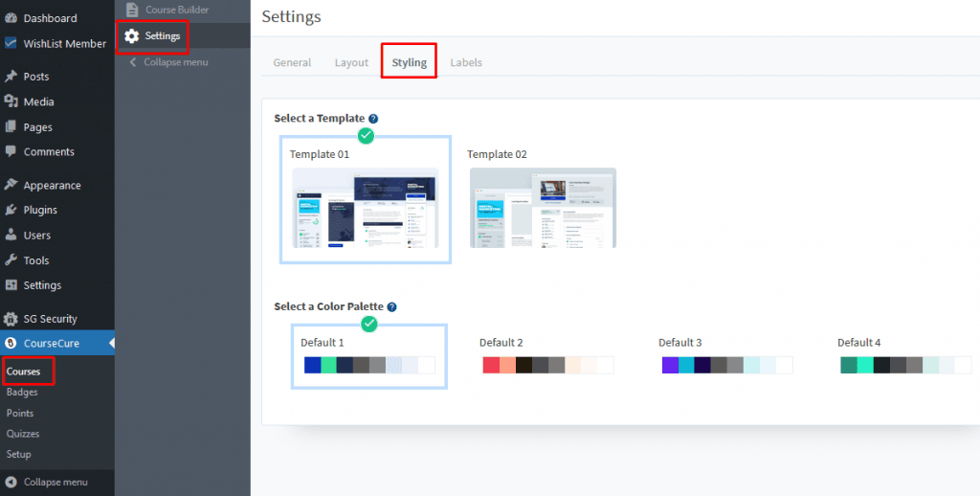Click Collapse menu at sidebar bottom
980x496 pixels.
pyautogui.click(x=56, y=483)
